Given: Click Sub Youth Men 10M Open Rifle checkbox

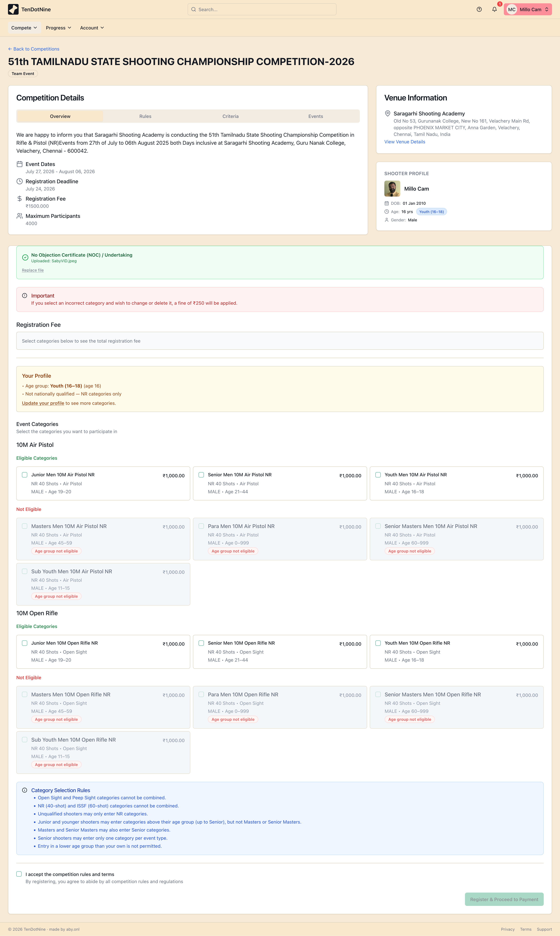Looking at the screenshot, I should click(x=25, y=740).
